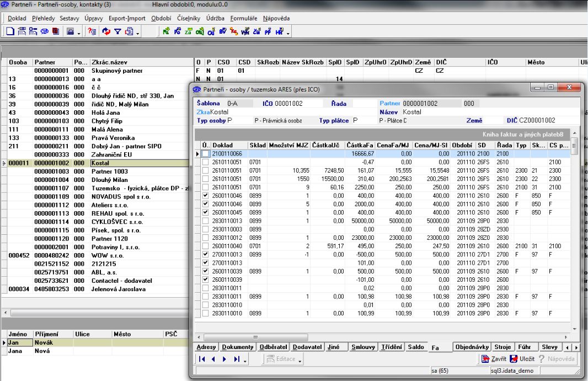Click the new blank document toolbar icon
The width and height of the screenshot is (588, 381).
click(10, 33)
